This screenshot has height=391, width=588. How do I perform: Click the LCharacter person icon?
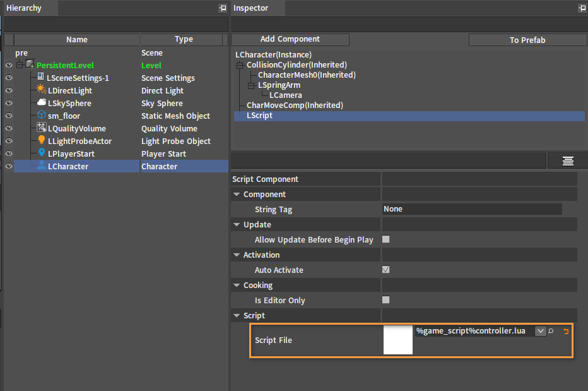pos(42,165)
